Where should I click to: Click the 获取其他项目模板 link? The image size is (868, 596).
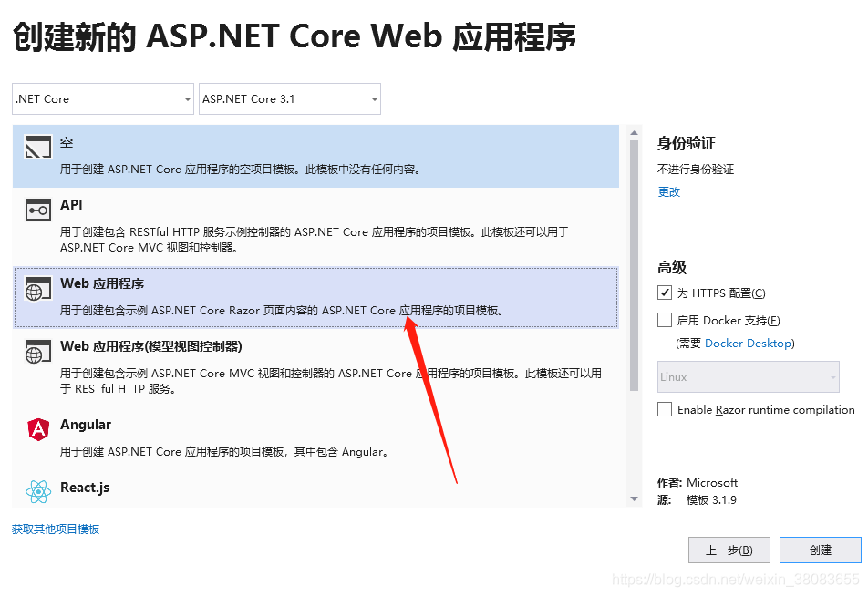[56, 529]
